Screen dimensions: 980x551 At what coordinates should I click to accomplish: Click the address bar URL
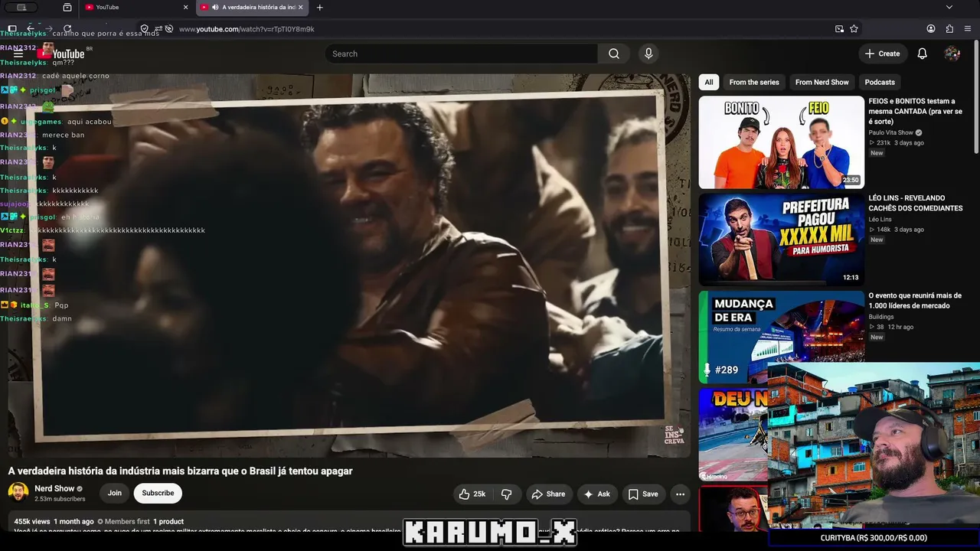tap(247, 29)
